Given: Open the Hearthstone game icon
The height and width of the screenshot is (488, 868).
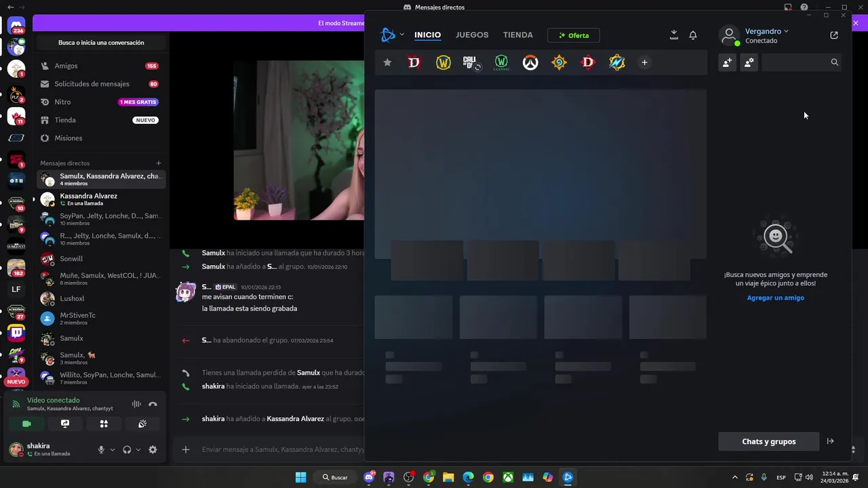Looking at the screenshot, I should [559, 62].
